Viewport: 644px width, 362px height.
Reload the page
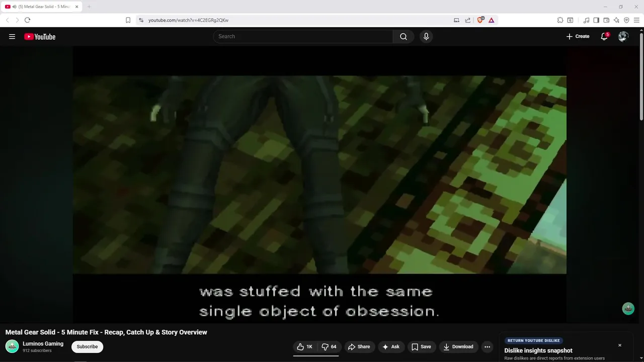click(27, 20)
